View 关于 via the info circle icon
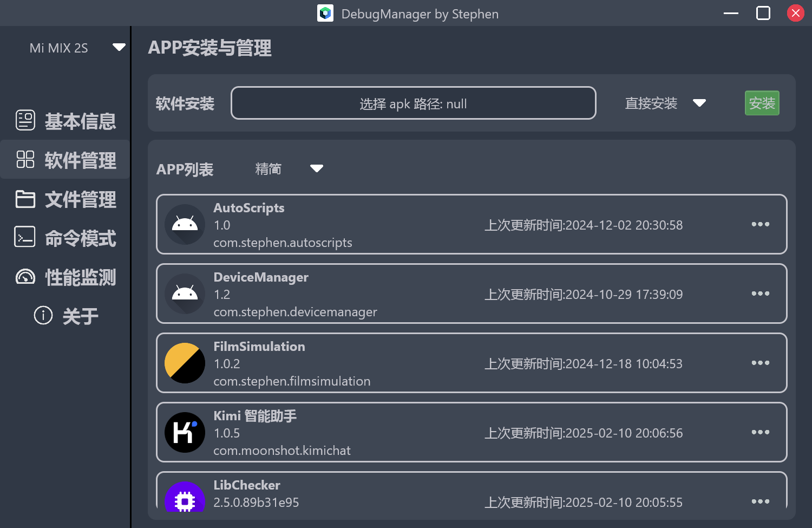The image size is (812, 528). pyautogui.click(x=43, y=315)
